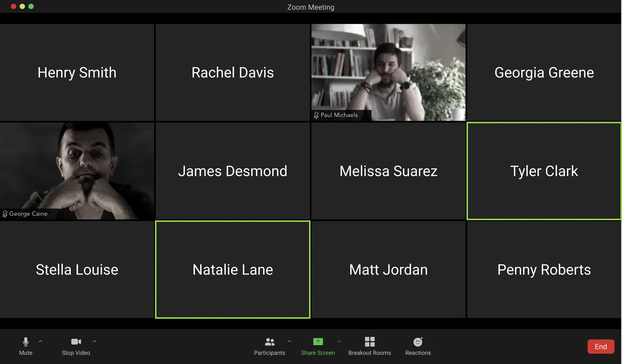Click Paul Michaels' muted mic icon
Screen dimensions: 622x364
pyautogui.click(x=316, y=115)
